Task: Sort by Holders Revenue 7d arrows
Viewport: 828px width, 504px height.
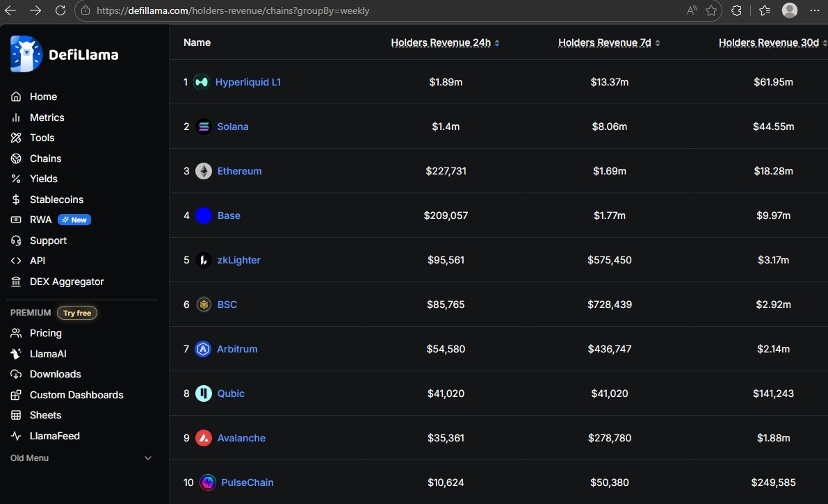Action: (x=658, y=43)
